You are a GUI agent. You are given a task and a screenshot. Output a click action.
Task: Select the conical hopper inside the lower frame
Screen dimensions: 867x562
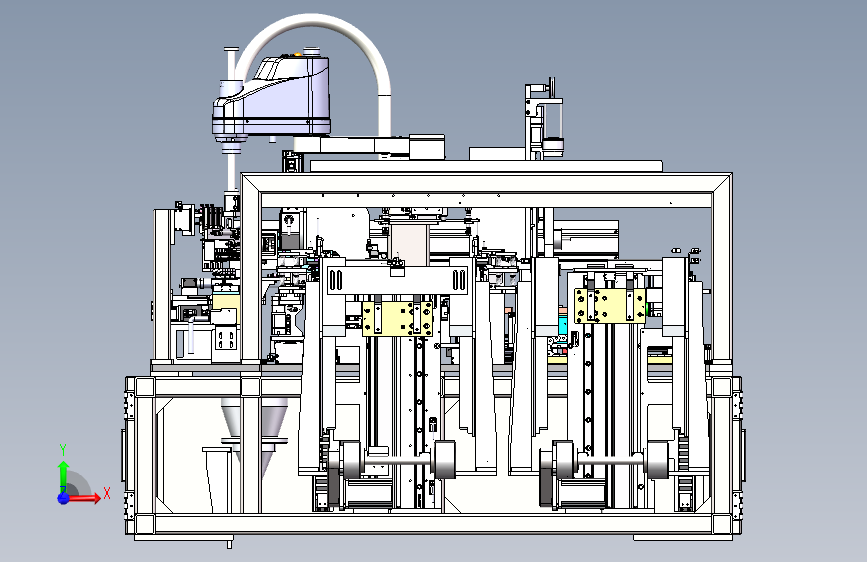255,435
